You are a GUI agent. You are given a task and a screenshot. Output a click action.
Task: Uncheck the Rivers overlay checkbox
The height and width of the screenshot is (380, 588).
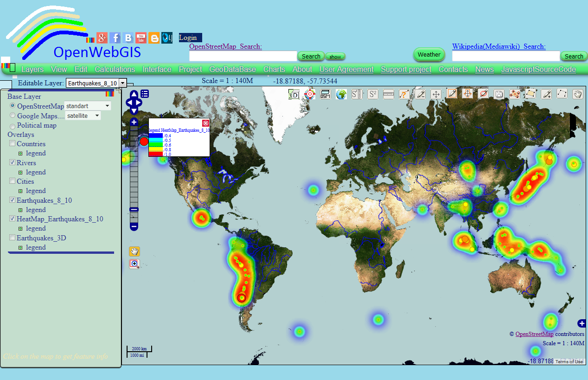coord(13,163)
